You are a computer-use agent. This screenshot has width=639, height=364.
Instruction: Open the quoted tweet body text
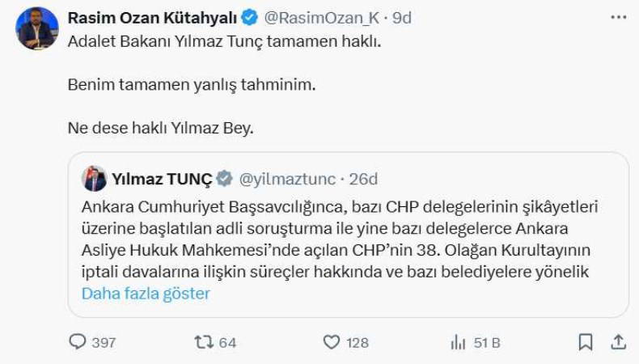340,239
